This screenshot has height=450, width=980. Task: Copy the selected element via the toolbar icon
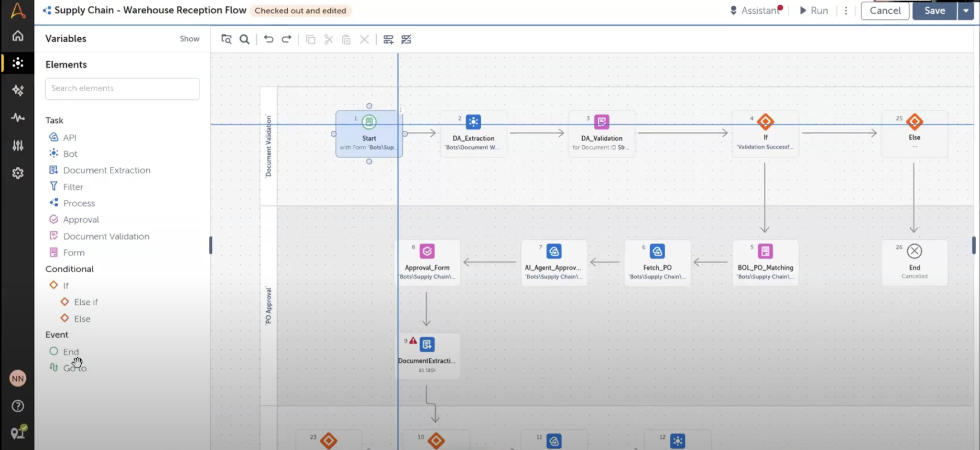pos(311,39)
